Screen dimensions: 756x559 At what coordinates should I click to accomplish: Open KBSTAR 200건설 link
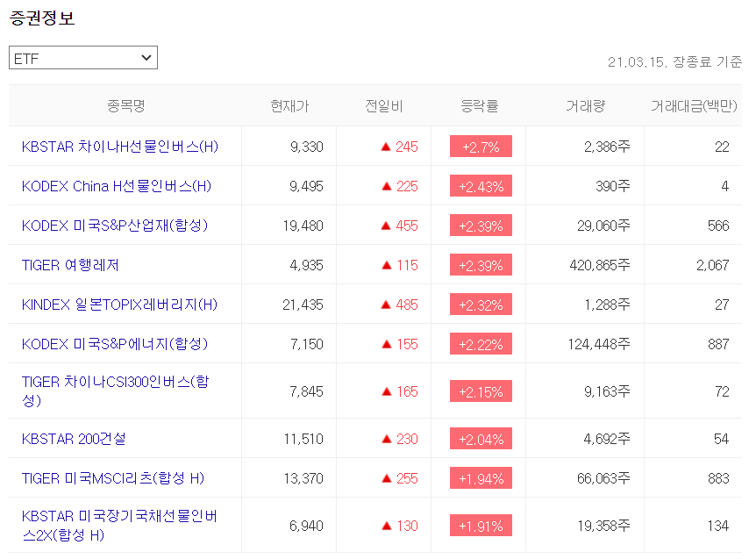74,439
